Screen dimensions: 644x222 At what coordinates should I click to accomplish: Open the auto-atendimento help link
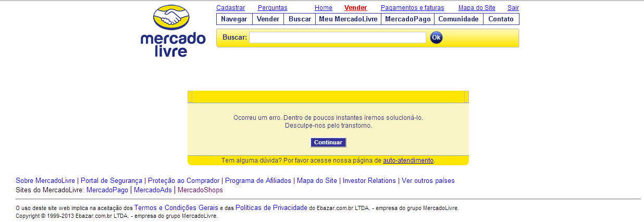coord(408,161)
